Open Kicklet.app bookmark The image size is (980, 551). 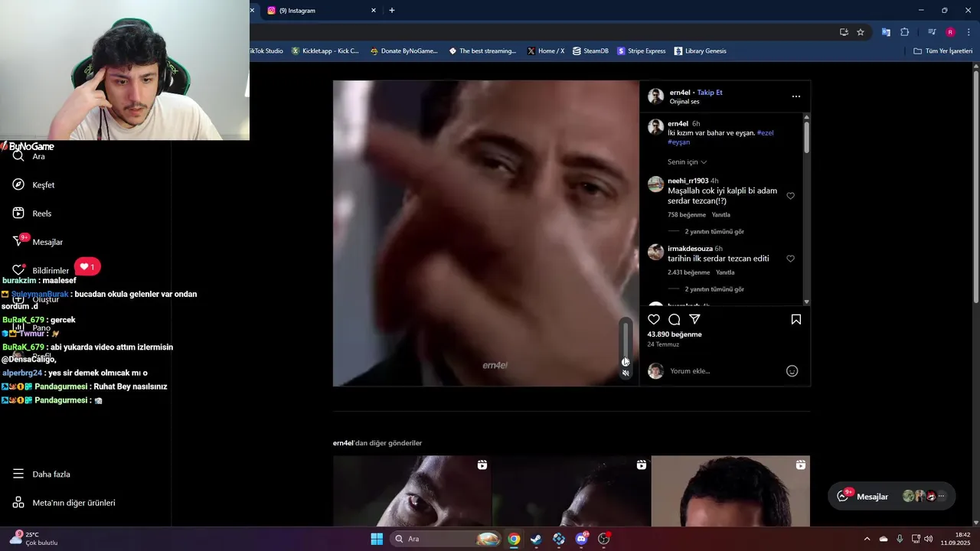click(325, 51)
